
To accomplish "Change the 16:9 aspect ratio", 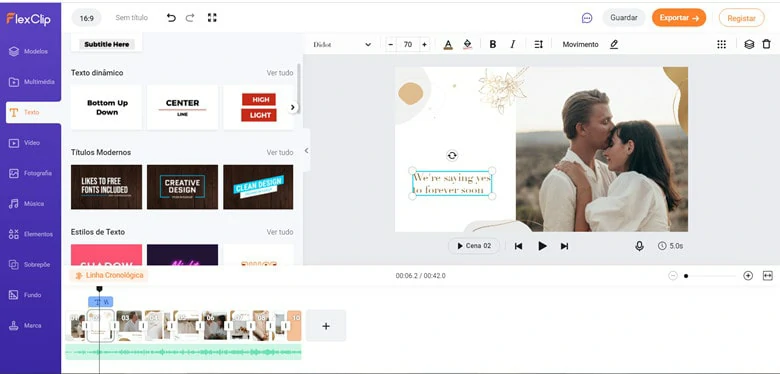I will (87, 18).
